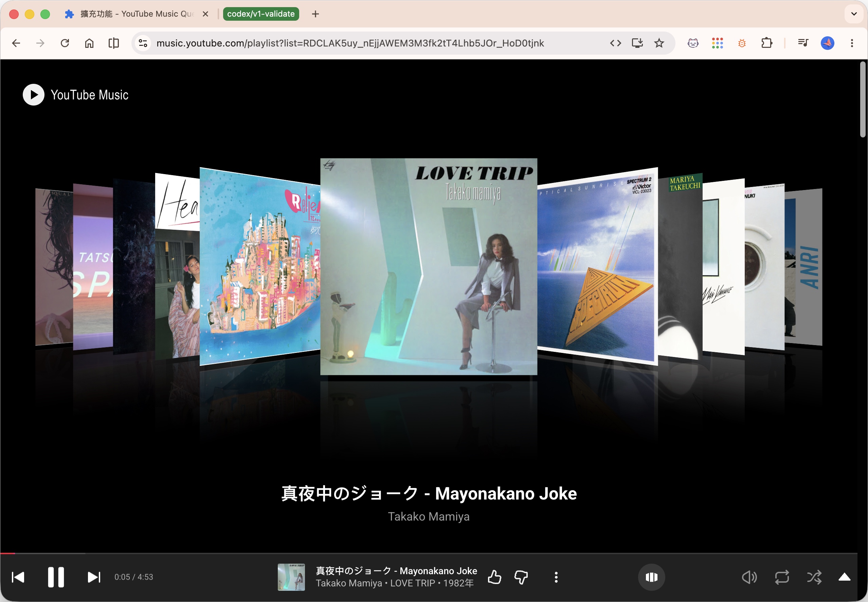Open the tab search dropdown chevron

coord(854,14)
